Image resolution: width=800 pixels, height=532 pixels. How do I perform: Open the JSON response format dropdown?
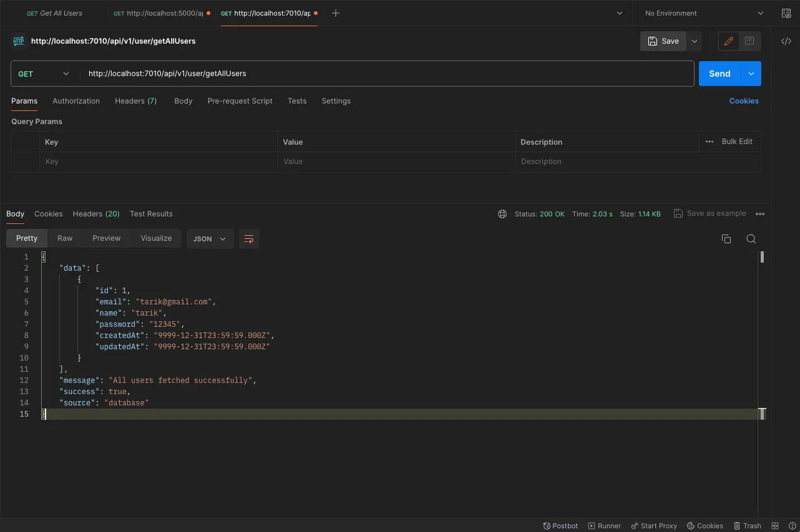pos(210,239)
